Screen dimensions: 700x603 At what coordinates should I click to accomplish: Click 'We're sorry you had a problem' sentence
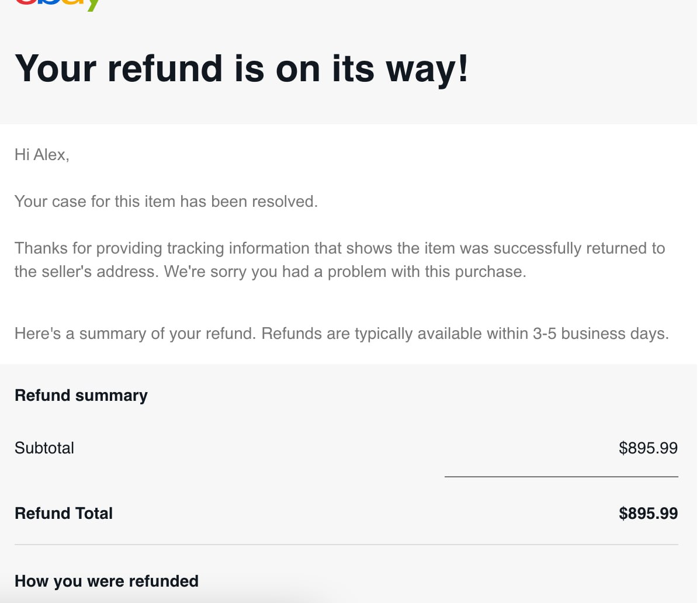(345, 272)
